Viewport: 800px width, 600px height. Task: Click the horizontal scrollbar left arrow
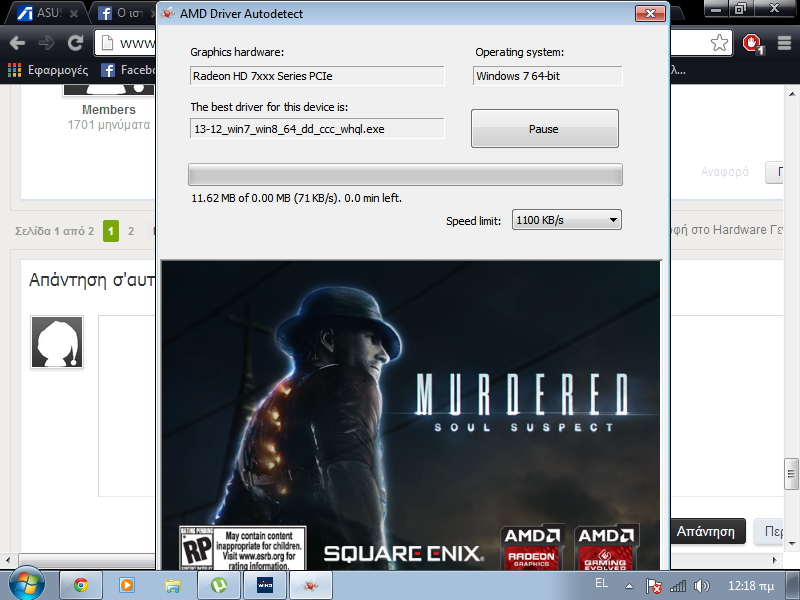8,560
